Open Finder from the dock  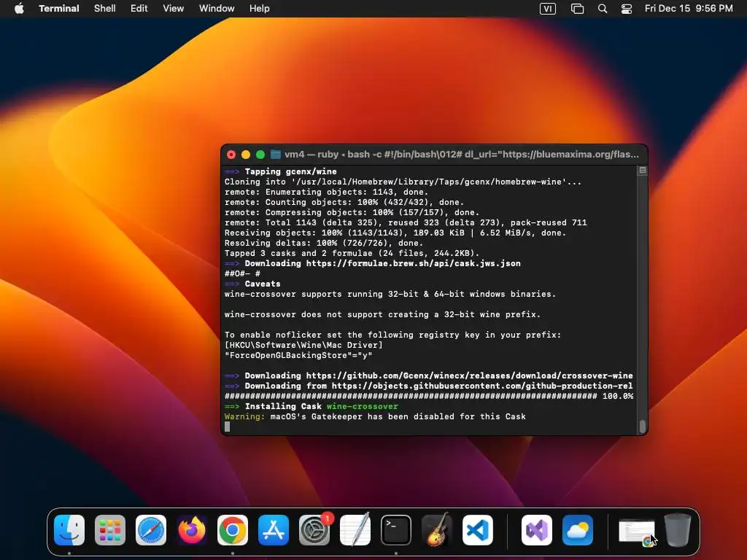(x=69, y=530)
